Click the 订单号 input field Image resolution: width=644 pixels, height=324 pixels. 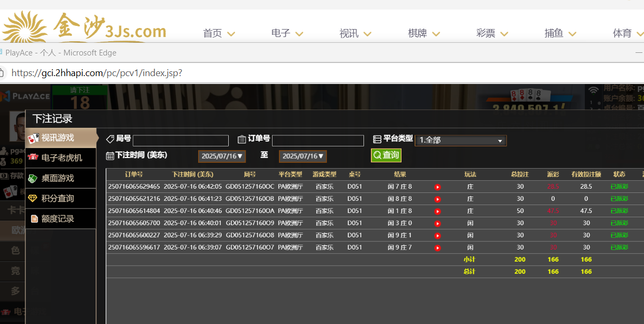pos(318,141)
